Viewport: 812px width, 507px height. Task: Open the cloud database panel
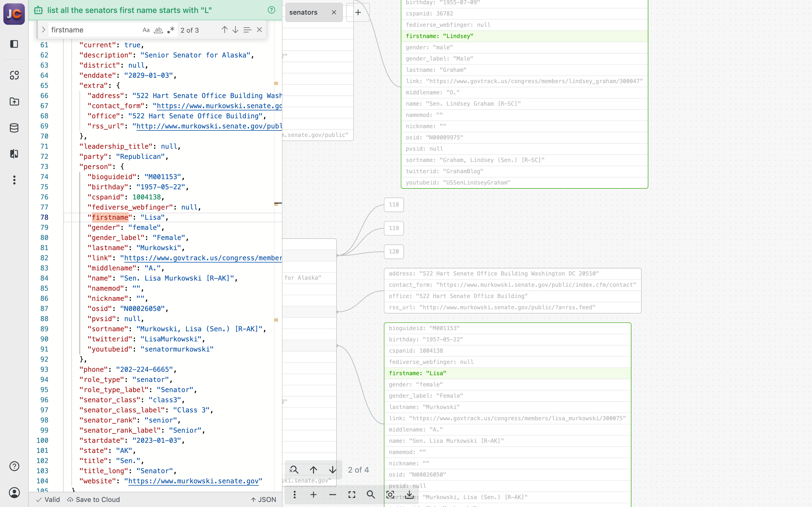[14, 127]
